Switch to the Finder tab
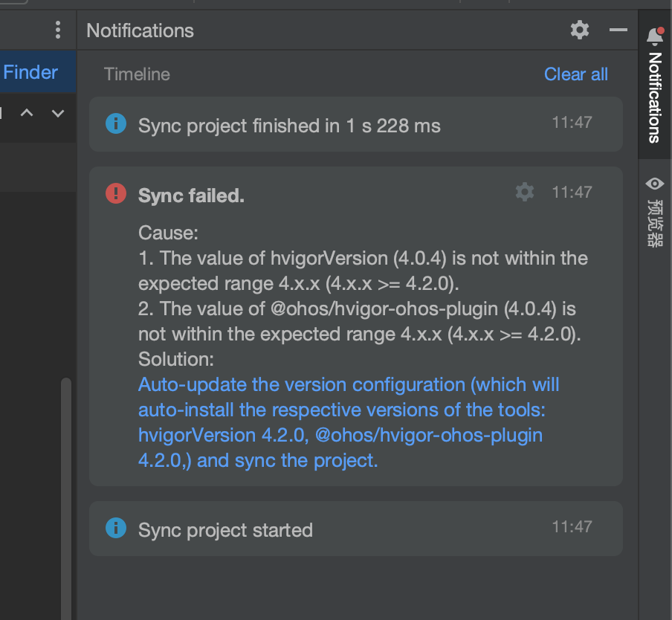Viewport: 672px width, 620px height. click(30, 72)
